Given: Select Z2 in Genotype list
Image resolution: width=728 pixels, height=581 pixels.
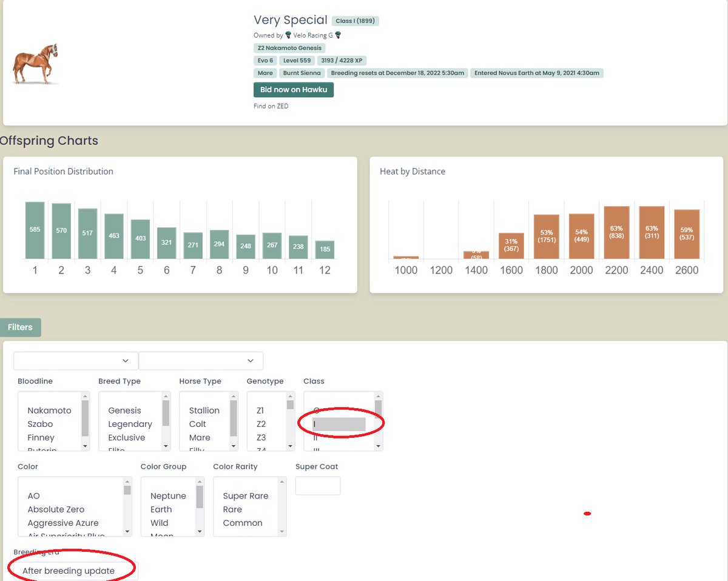Looking at the screenshot, I should 261,424.
